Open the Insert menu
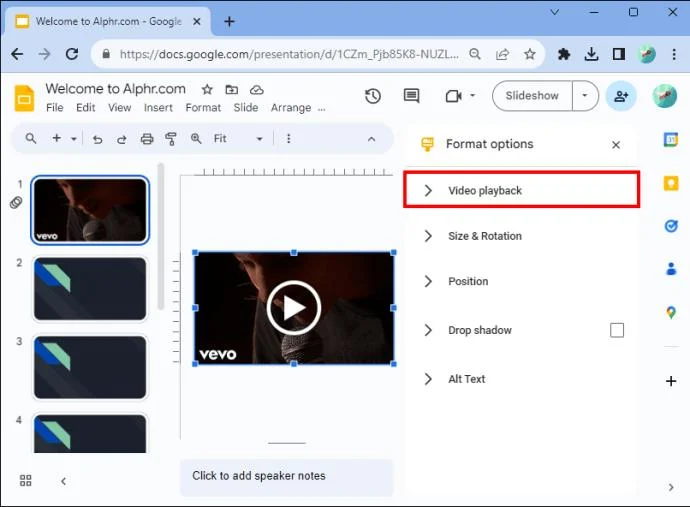Image resolution: width=690 pixels, height=507 pixels. 158,108
